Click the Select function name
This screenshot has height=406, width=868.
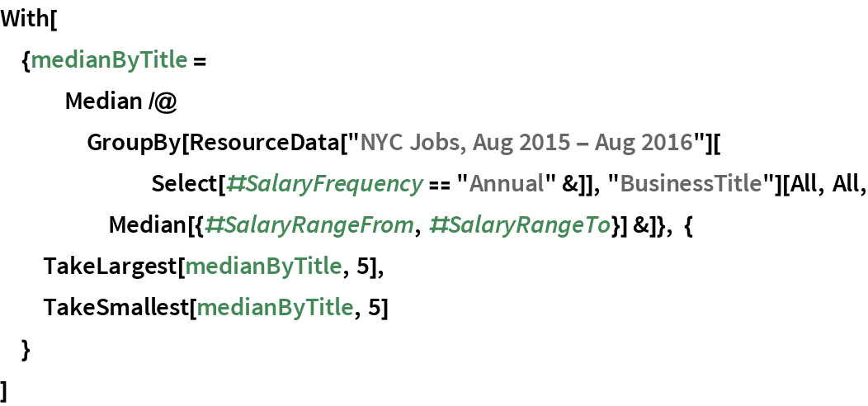tap(183, 184)
